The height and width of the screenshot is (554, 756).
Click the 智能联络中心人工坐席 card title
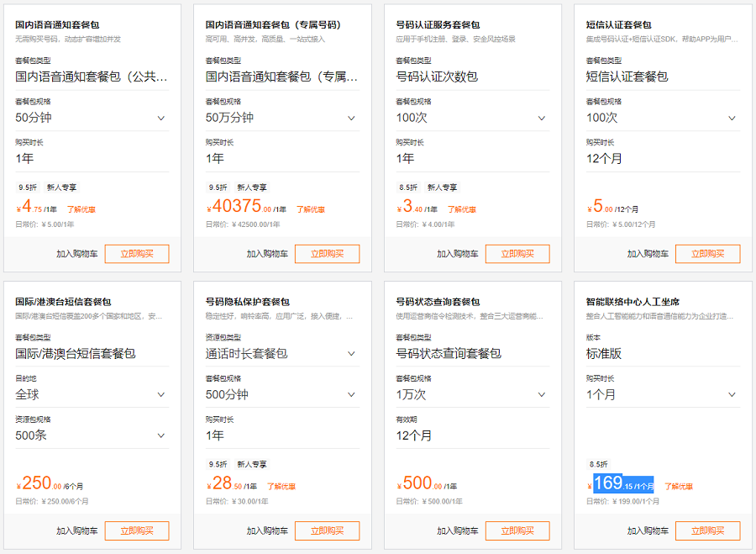633,302
